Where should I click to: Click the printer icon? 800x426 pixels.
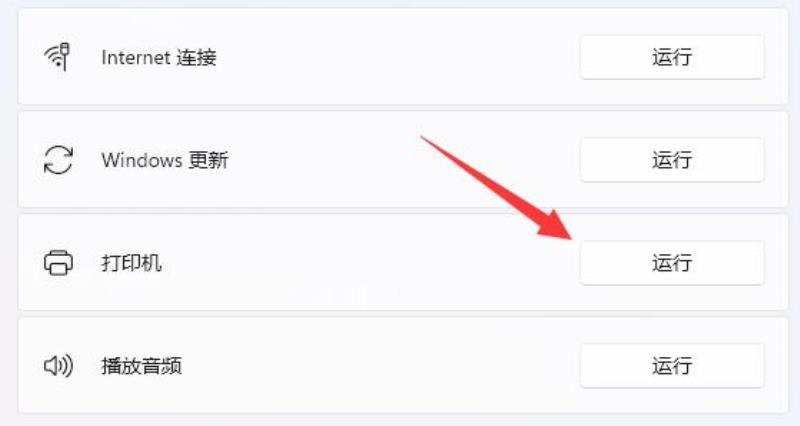pos(58,263)
